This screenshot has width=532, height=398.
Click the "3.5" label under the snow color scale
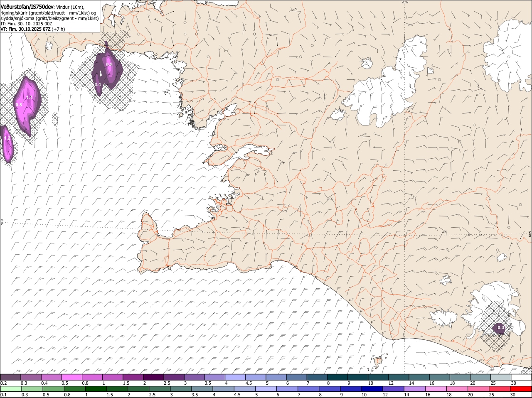tap(208, 383)
